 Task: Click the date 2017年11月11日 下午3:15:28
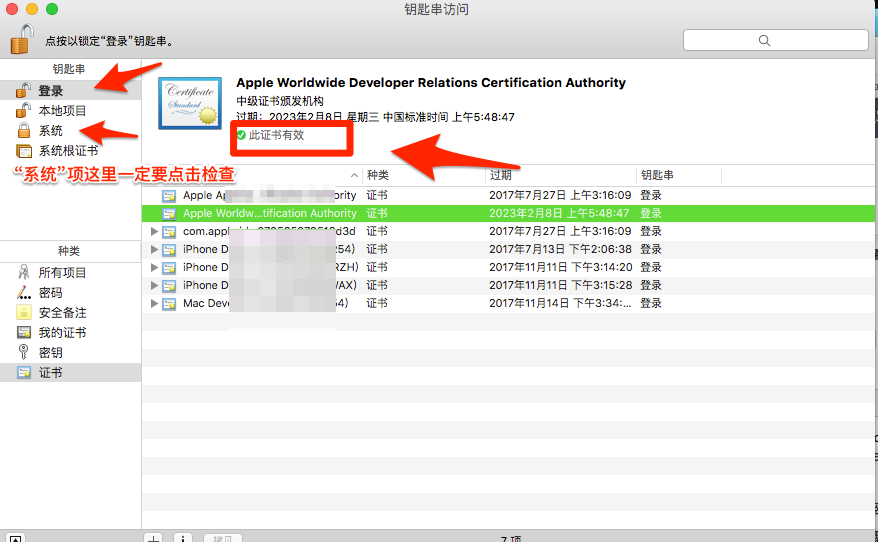(561, 285)
